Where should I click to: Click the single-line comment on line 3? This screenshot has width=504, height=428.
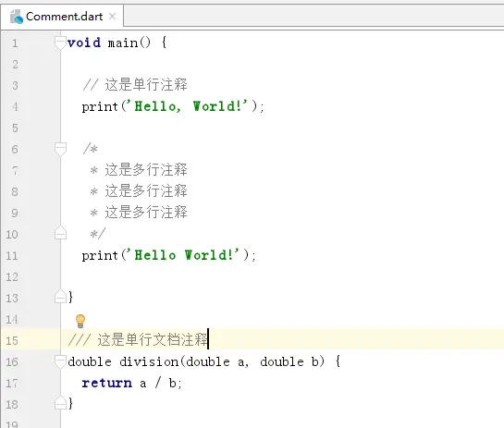click(135, 85)
